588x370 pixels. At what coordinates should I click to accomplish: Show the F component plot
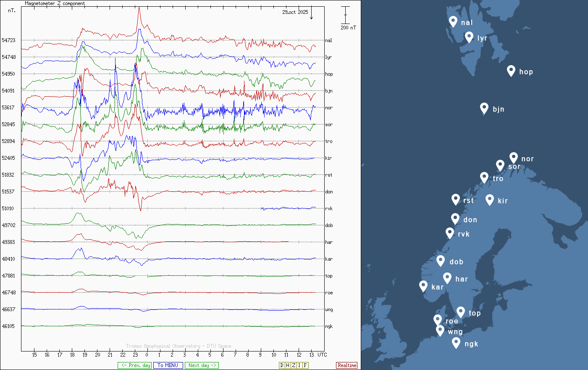coord(305,365)
